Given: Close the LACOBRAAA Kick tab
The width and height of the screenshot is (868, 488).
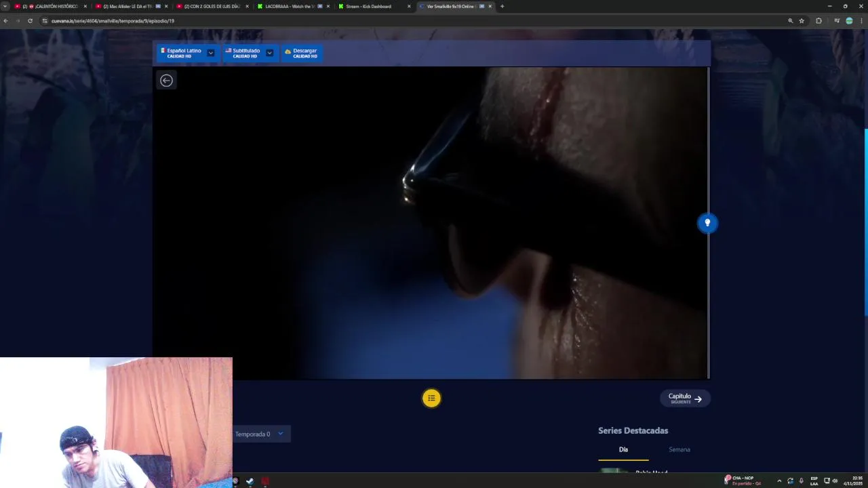Looking at the screenshot, I should tap(328, 6).
